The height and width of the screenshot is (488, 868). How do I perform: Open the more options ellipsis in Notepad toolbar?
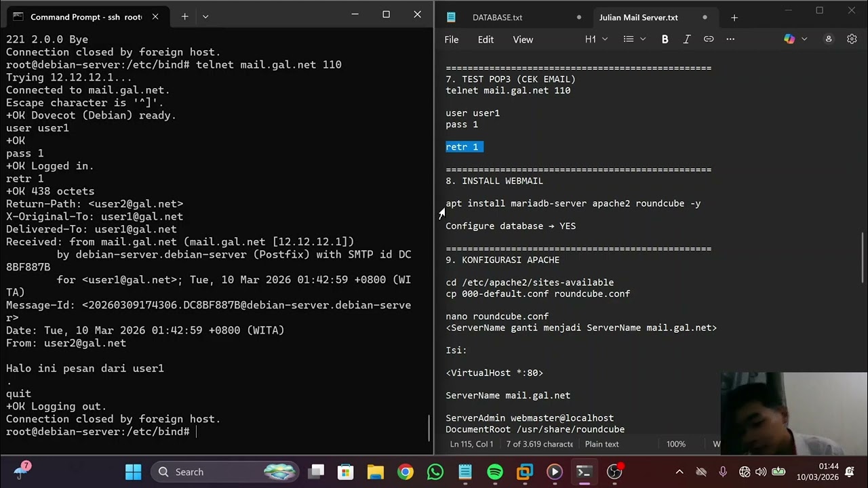point(730,39)
